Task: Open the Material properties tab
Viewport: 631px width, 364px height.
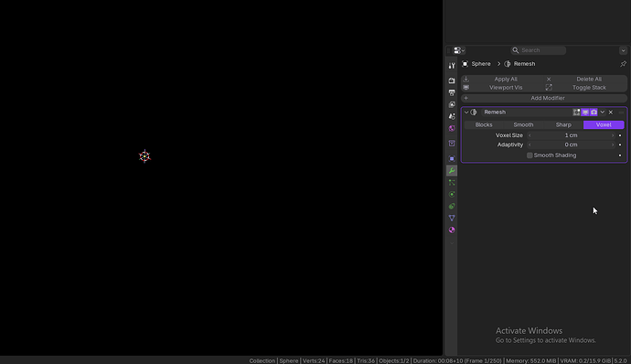Action: (452, 230)
